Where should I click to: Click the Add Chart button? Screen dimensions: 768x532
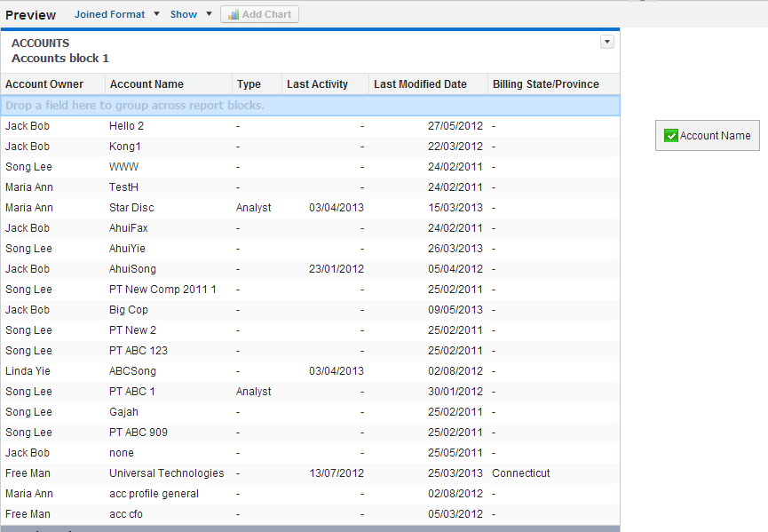click(259, 14)
